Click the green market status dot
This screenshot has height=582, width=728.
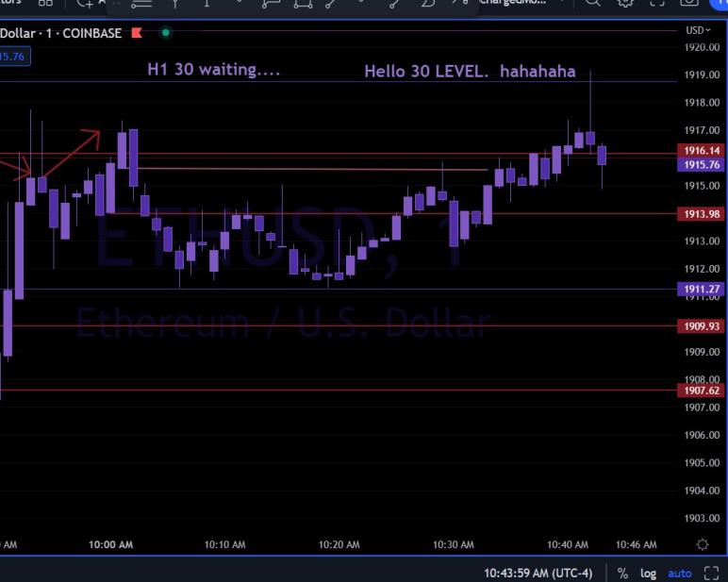click(165, 33)
